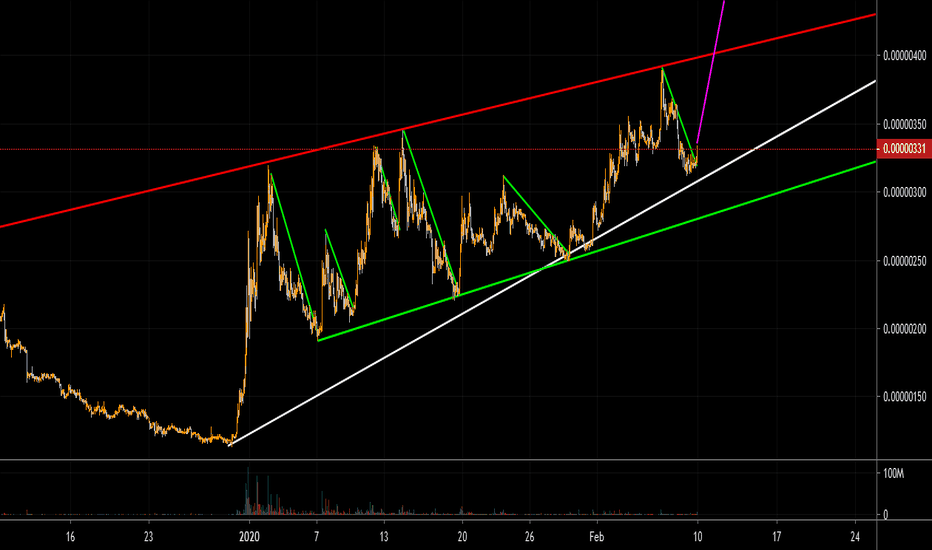Click the 2020 year label on time axis
This screenshot has height=550, width=932.
tap(250, 537)
